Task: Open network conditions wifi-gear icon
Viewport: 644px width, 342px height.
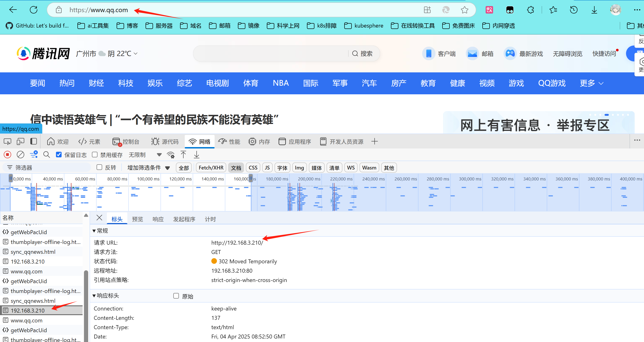Action: tap(171, 155)
